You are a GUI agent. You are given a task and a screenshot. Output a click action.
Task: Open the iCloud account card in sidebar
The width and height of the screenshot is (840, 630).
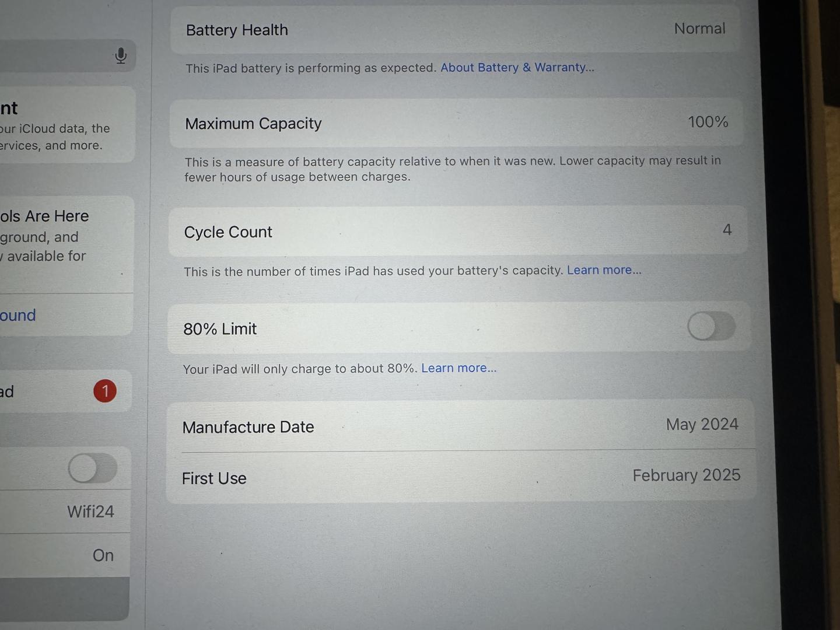tap(67, 125)
